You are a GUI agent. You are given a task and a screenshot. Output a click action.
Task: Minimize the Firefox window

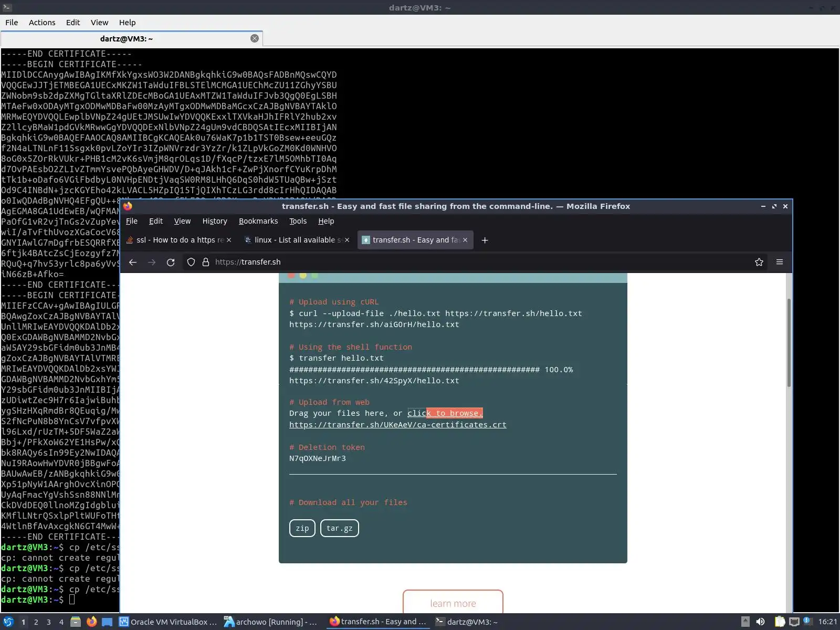pyautogui.click(x=763, y=206)
